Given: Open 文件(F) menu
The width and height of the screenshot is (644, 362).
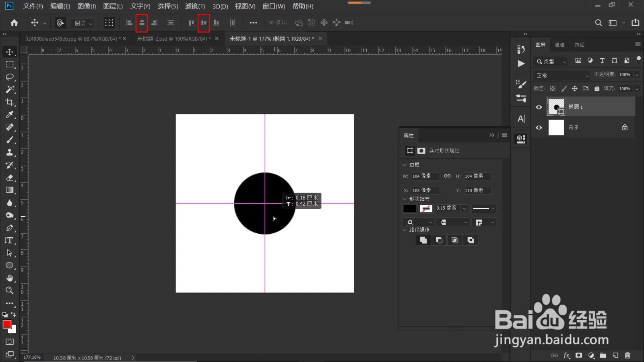Looking at the screenshot, I should click(x=33, y=6).
